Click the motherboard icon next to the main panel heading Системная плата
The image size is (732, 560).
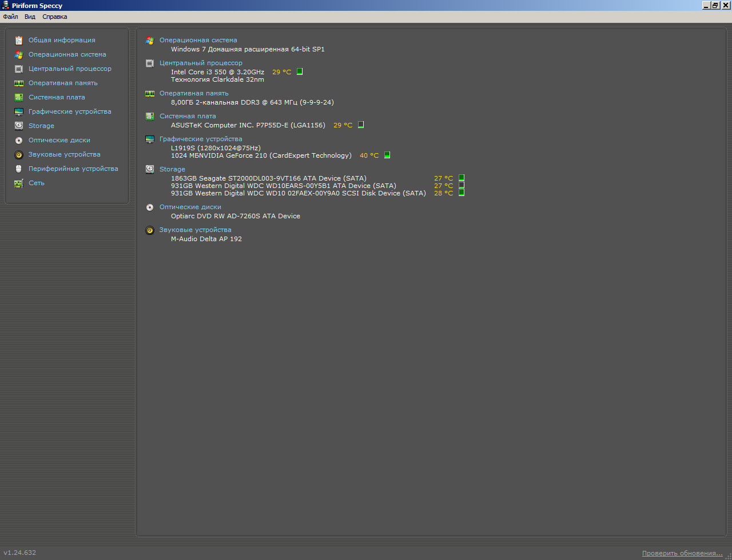pos(150,116)
